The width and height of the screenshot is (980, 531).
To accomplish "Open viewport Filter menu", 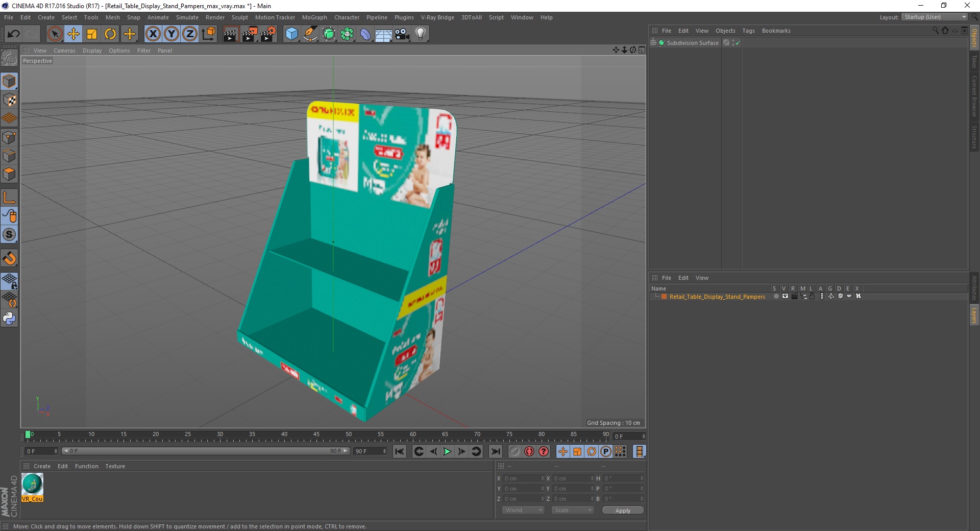I will tap(144, 51).
